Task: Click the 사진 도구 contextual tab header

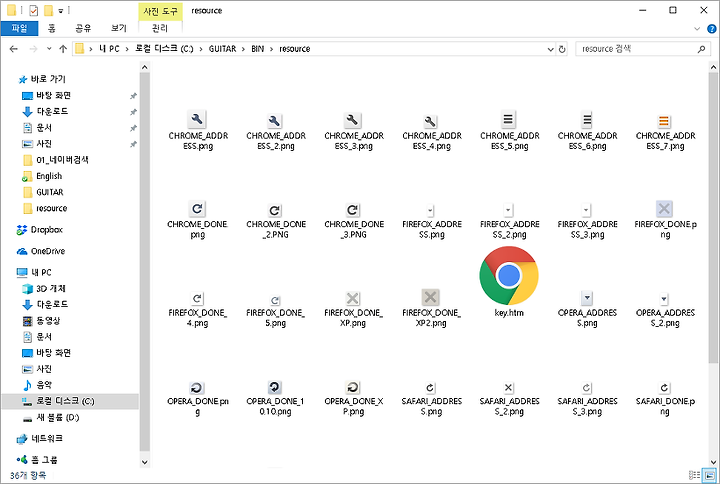Action: pyautogui.click(x=160, y=11)
